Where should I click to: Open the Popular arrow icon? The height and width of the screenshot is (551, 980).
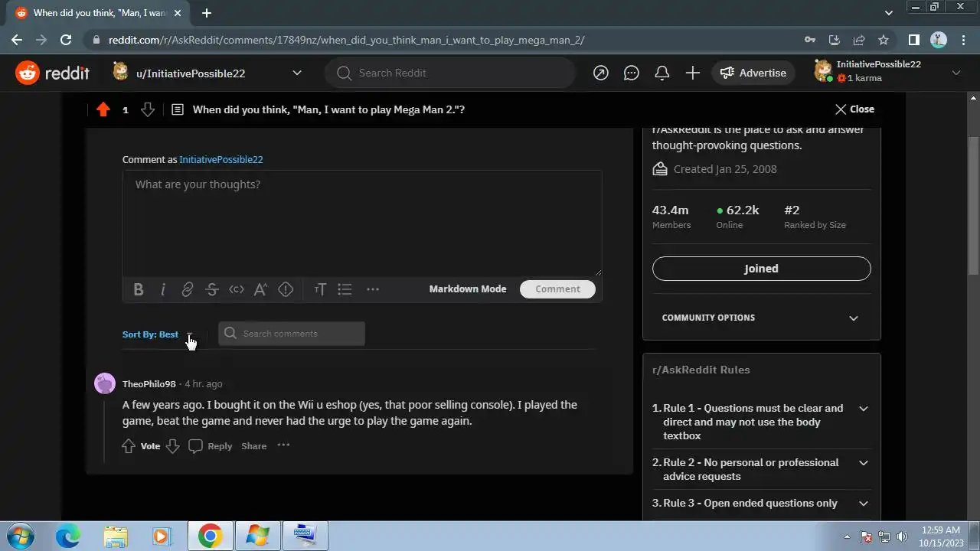(601, 73)
